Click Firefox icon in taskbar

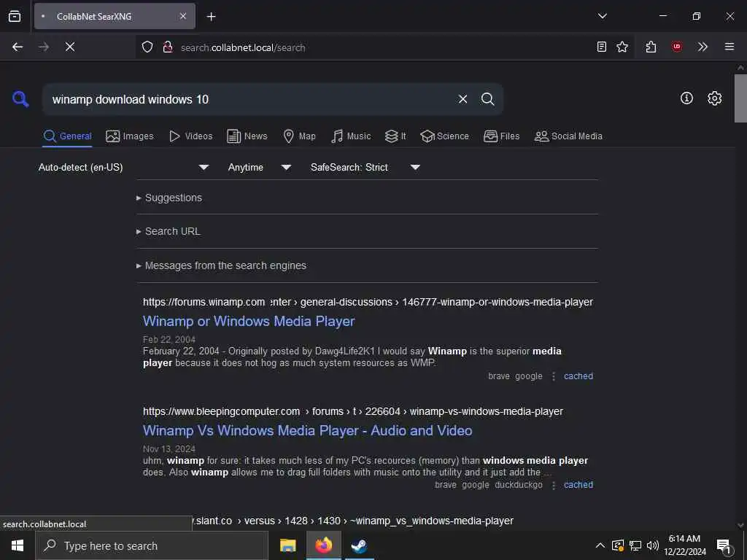point(323,545)
